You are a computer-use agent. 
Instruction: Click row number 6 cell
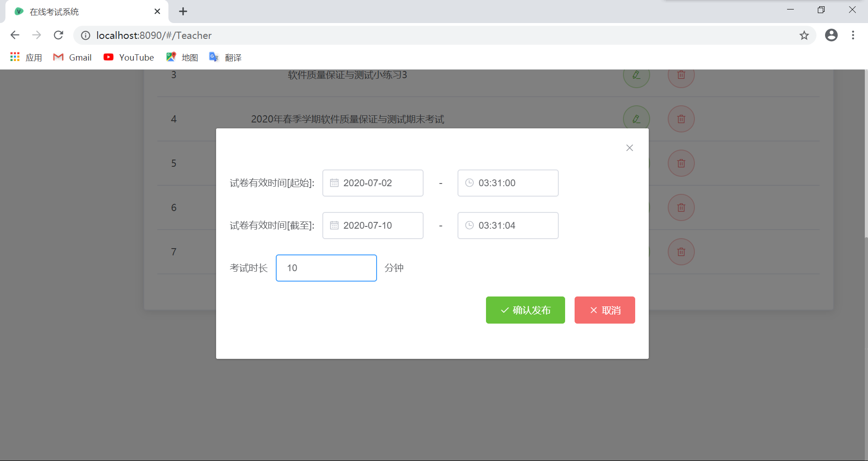(174, 207)
